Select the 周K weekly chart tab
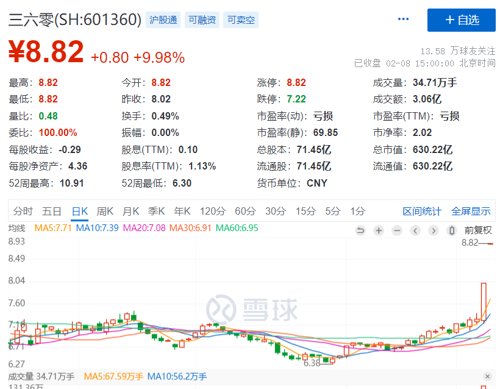The height and width of the screenshot is (389, 500). 105,211
